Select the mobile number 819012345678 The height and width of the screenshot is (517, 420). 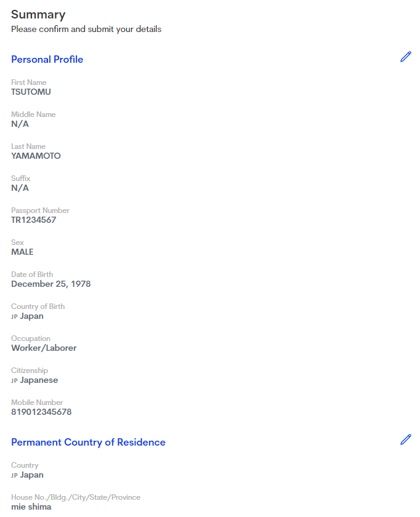tap(41, 412)
